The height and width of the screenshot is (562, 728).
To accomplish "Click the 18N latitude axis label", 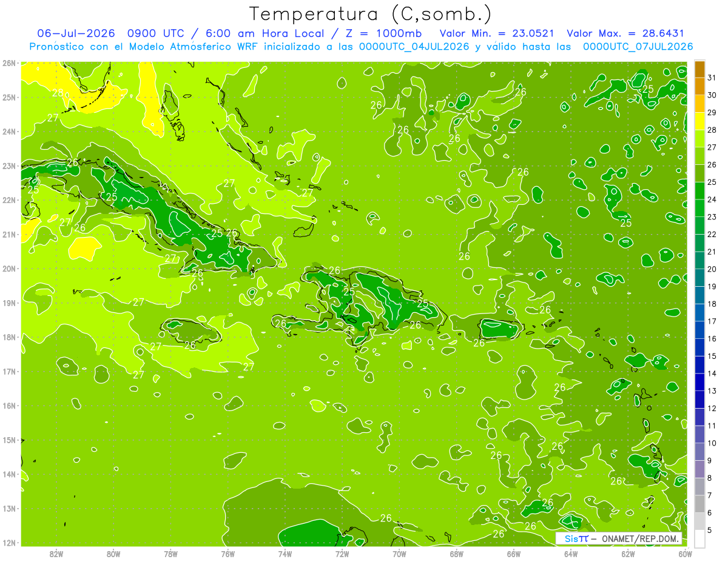I will (8, 337).
